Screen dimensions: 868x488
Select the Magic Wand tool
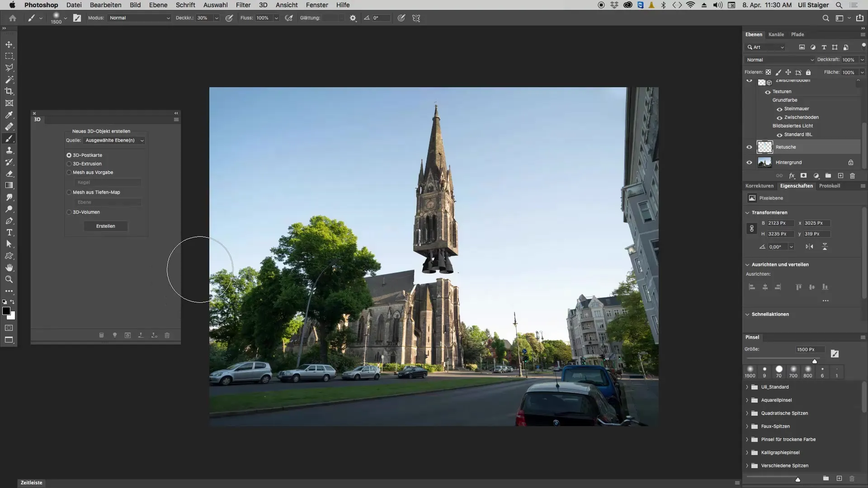pyautogui.click(x=9, y=80)
